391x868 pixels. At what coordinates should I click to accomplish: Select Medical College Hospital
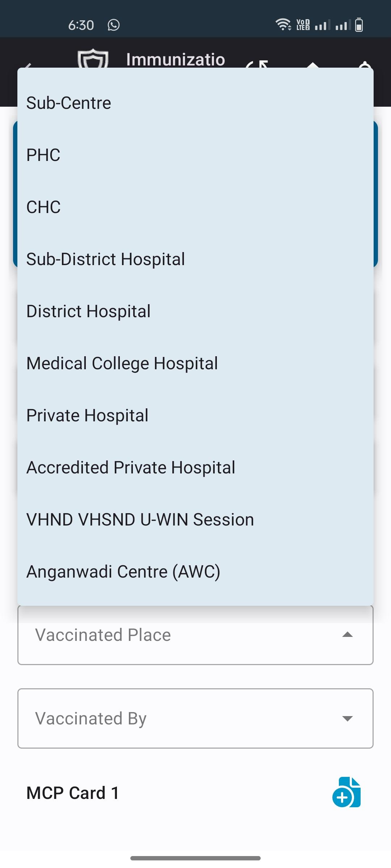(195, 363)
